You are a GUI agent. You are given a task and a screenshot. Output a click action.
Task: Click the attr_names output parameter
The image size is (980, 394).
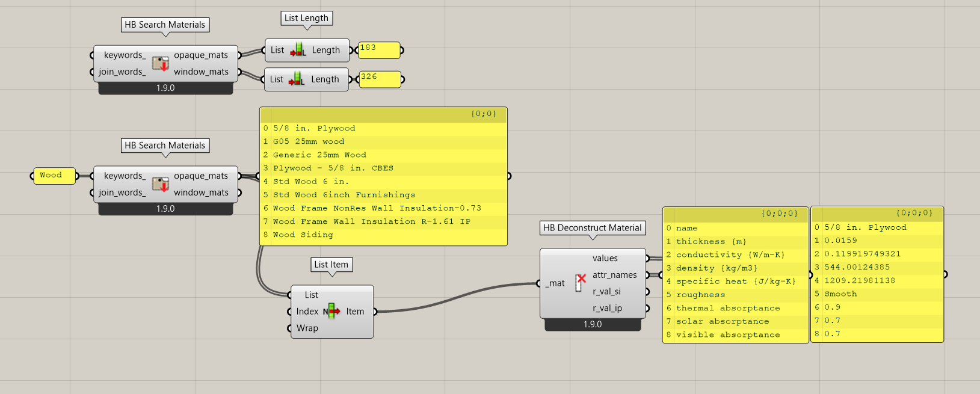pos(614,275)
